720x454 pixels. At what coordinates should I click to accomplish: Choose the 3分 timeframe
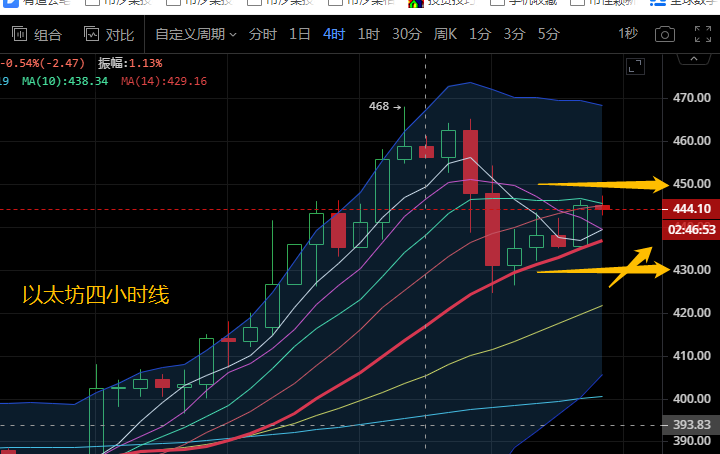coord(514,35)
